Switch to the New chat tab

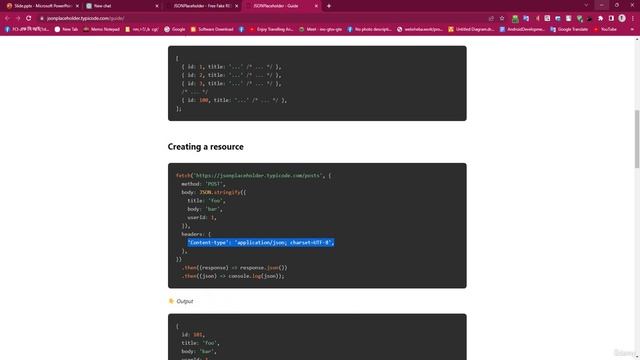tap(122, 6)
